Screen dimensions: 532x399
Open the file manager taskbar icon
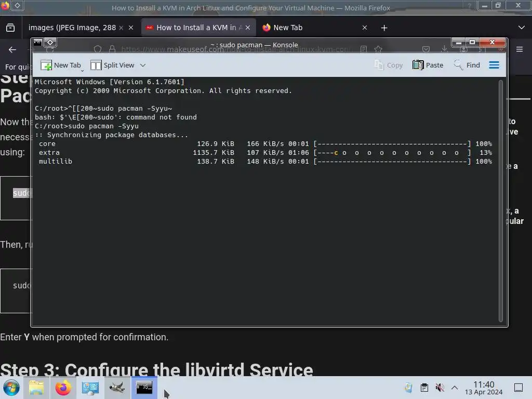pos(36,388)
